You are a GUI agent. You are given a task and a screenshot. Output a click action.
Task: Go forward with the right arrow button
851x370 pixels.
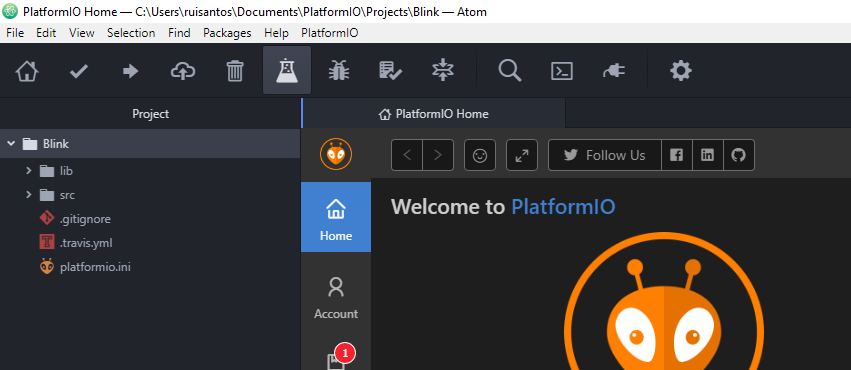tap(438, 155)
